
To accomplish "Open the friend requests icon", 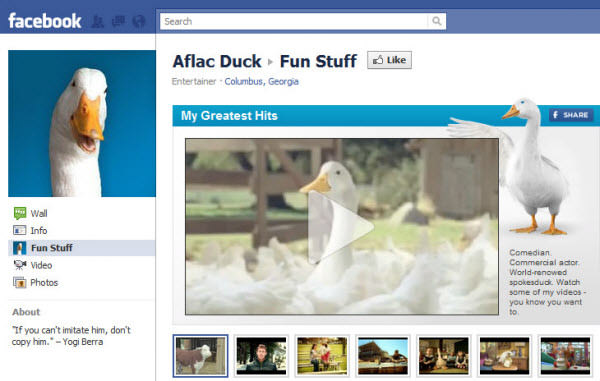I will tap(98, 21).
